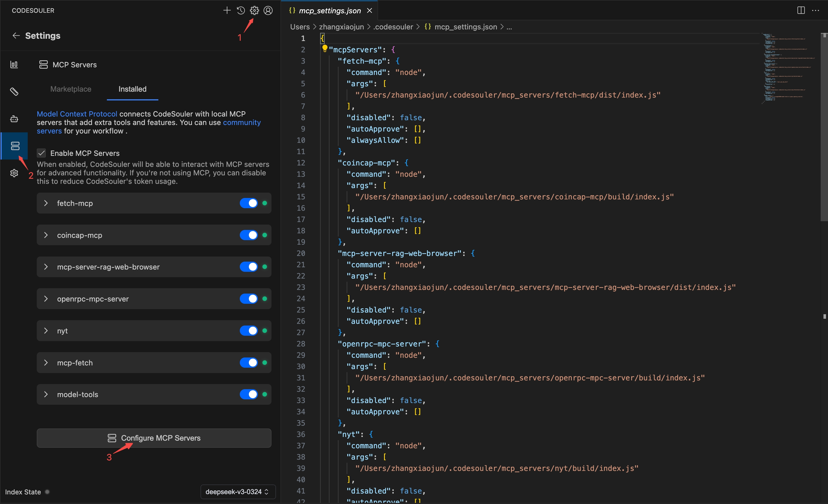828x504 pixels.
Task: Open the user account profile icon
Action: click(x=268, y=10)
